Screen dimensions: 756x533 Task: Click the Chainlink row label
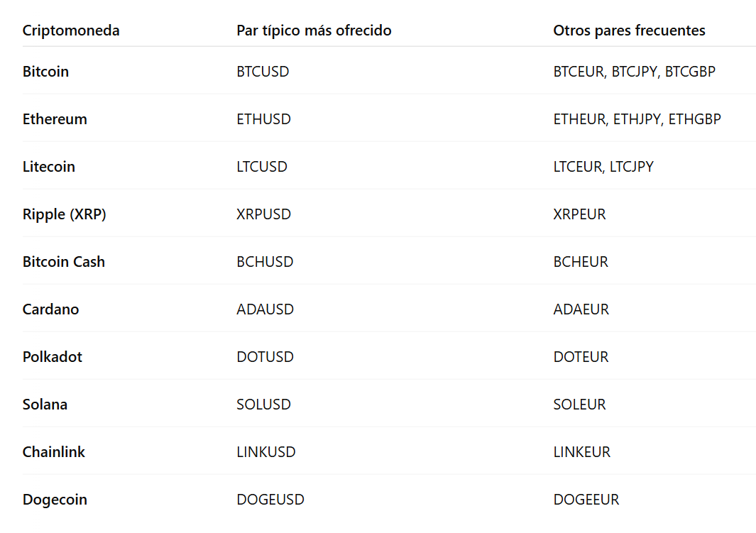pos(53,452)
